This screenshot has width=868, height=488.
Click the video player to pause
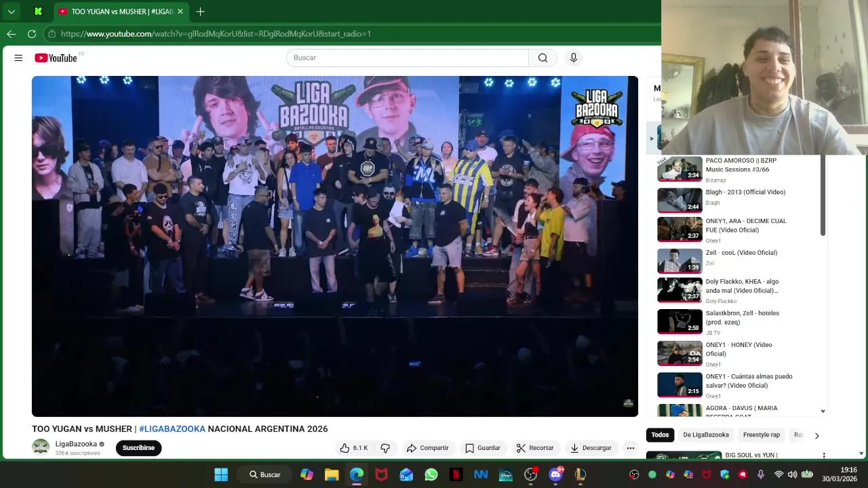tap(335, 246)
